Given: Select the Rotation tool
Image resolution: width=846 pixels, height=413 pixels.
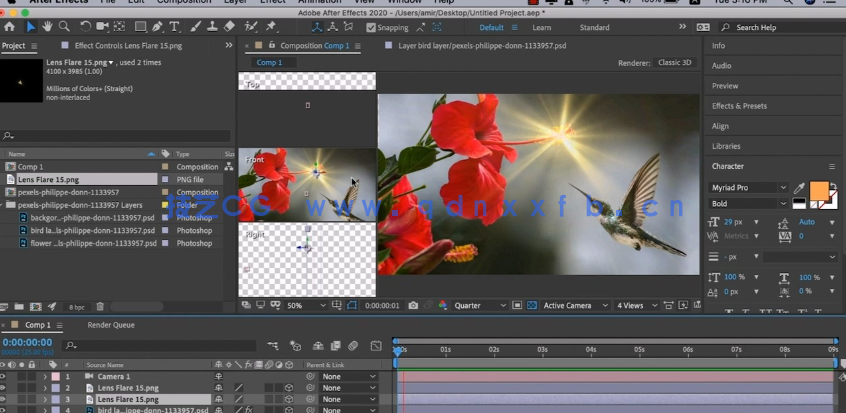Looking at the screenshot, I should pyautogui.click(x=85, y=26).
